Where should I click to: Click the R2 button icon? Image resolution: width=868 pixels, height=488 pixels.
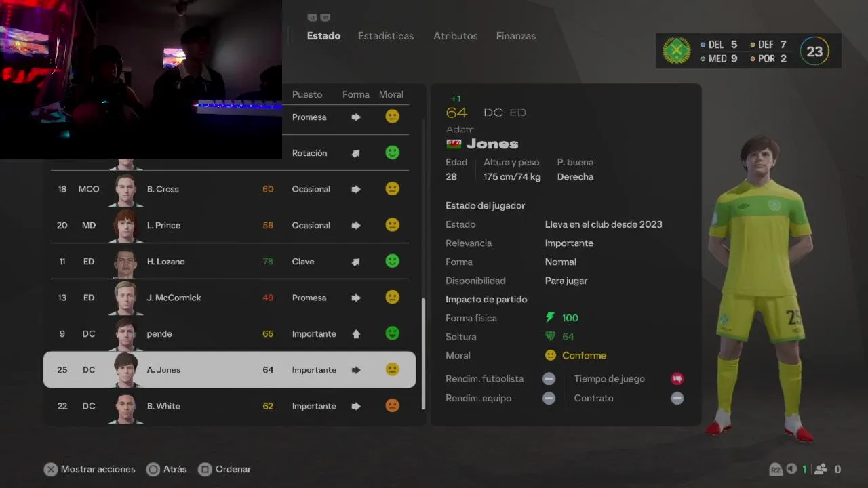pyautogui.click(x=776, y=469)
